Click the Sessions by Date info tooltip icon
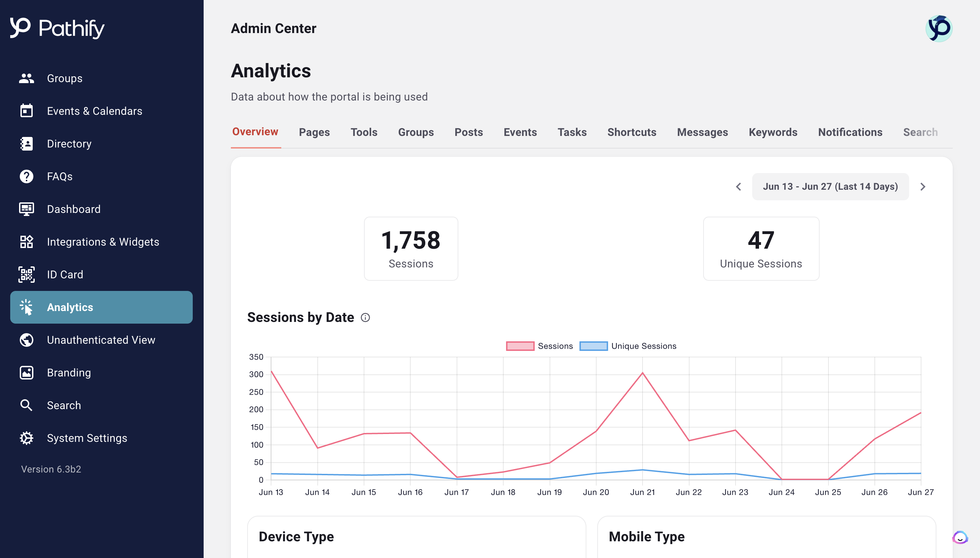This screenshot has height=558, width=980. click(x=366, y=317)
